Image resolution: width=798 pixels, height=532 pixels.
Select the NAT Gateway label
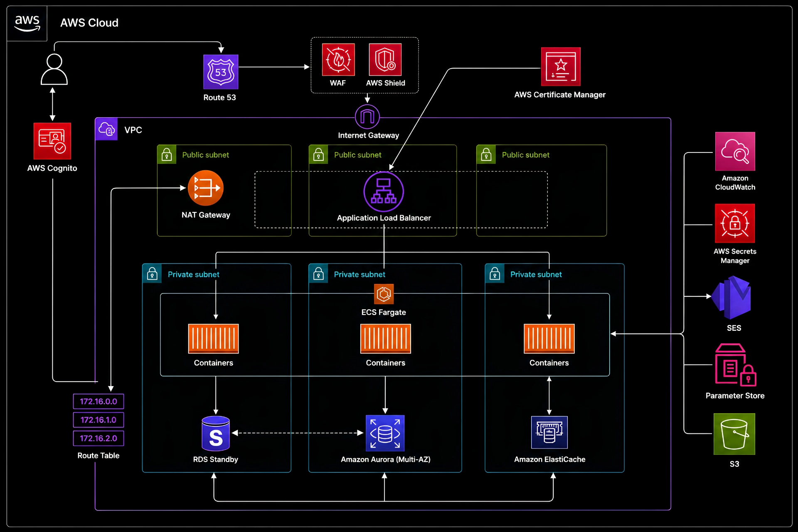click(206, 215)
